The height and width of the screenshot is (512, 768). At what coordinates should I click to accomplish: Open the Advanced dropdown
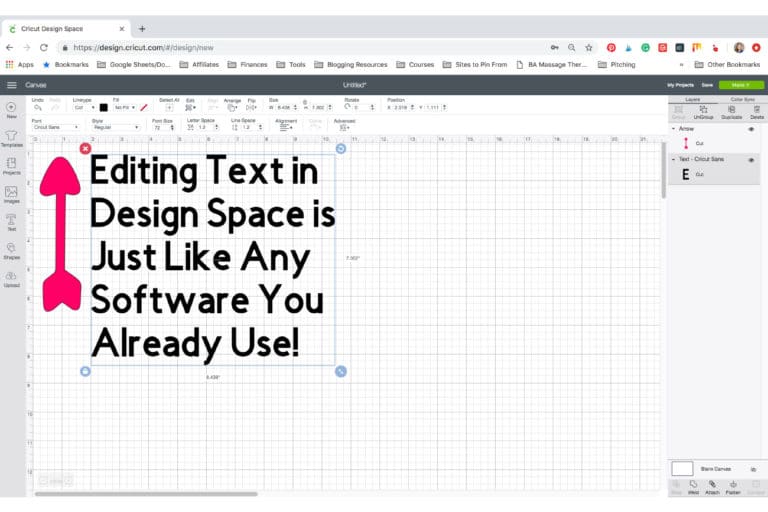344,127
